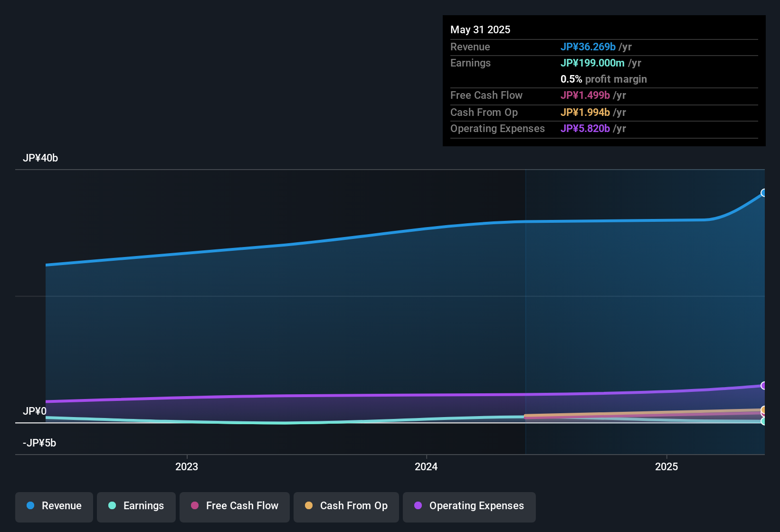Click the teal Earnings legend dot
This screenshot has height=532, width=780.
point(112,505)
